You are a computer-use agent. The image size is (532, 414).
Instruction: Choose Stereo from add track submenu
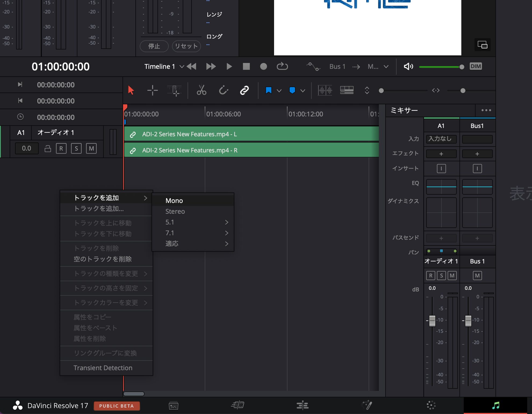coord(175,212)
